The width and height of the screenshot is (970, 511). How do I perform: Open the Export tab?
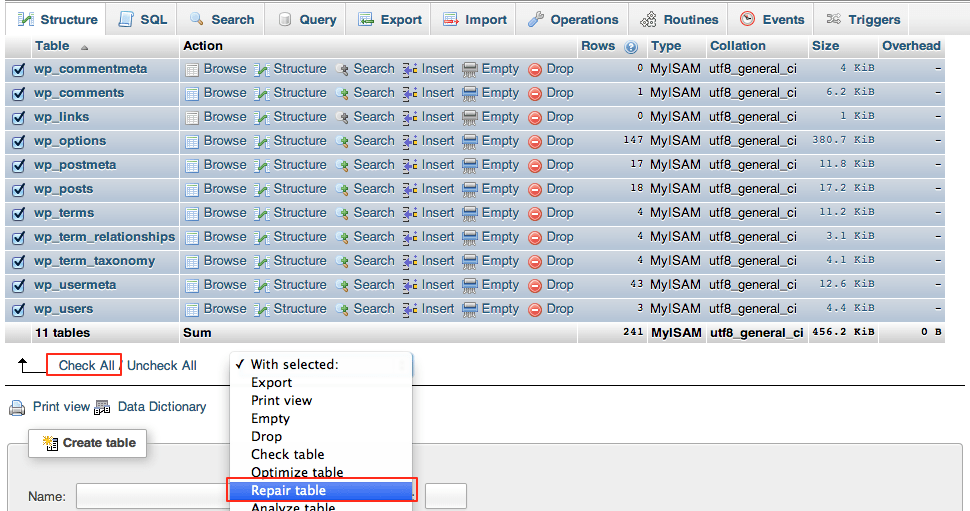click(390, 20)
